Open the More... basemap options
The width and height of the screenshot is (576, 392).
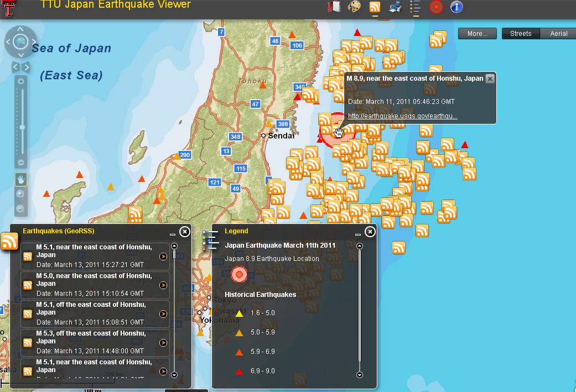click(x=477, y=34)
